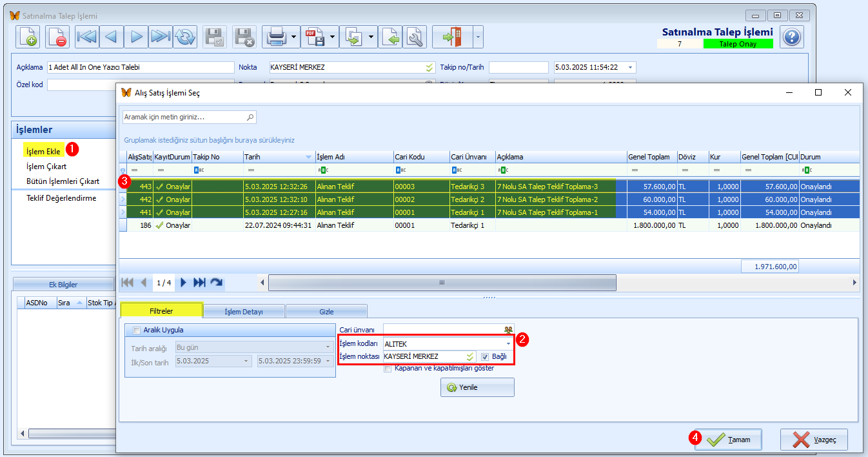Click the Tamam button
Viewport: 868px width, 457px height.
[x=728, y=440]
